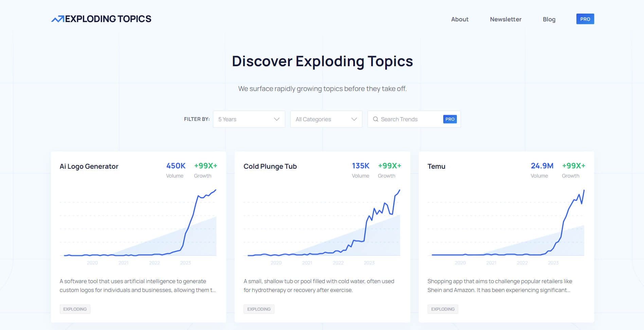Viewport: 644px width, 330px height.
Task: Open the Cold Plunge Tub topic title
Action: tap(270, 166)
